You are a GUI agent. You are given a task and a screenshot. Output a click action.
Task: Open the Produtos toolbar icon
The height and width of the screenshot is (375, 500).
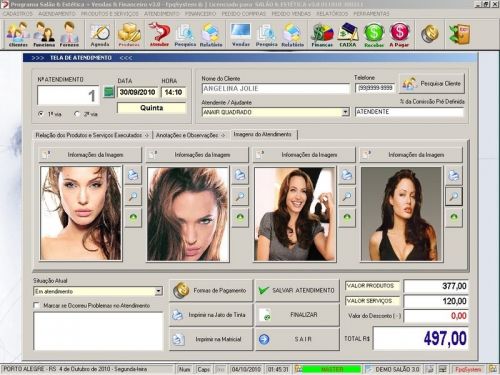[129, 34]
